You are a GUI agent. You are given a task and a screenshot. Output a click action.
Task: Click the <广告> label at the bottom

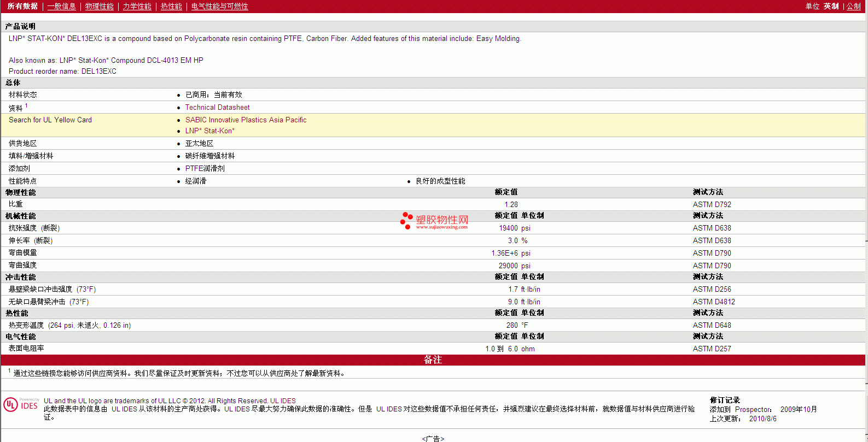(433, 439)
